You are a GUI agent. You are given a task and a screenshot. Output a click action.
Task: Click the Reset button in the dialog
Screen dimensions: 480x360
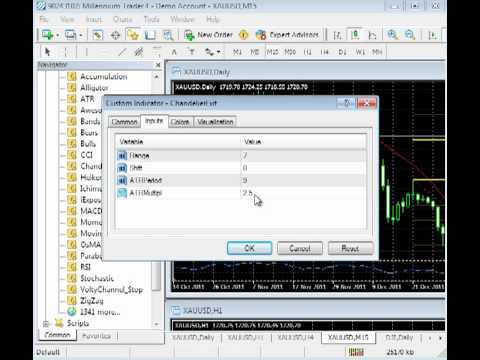(x=350, y=248)
